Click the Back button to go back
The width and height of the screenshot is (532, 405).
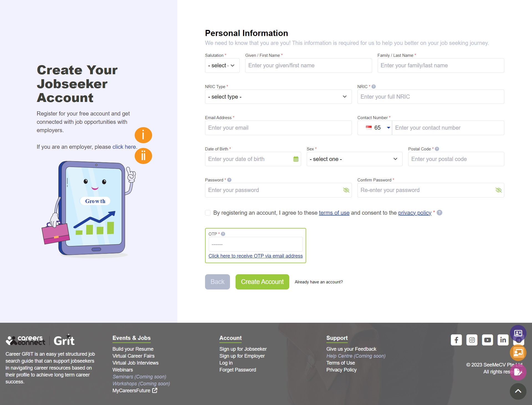click(218, 282)
